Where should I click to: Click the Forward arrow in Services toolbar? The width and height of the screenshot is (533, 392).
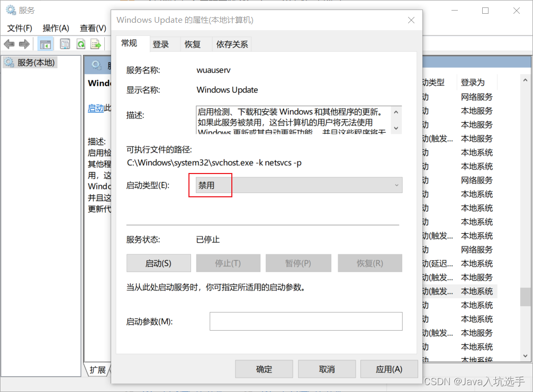[x=24, y=44]
